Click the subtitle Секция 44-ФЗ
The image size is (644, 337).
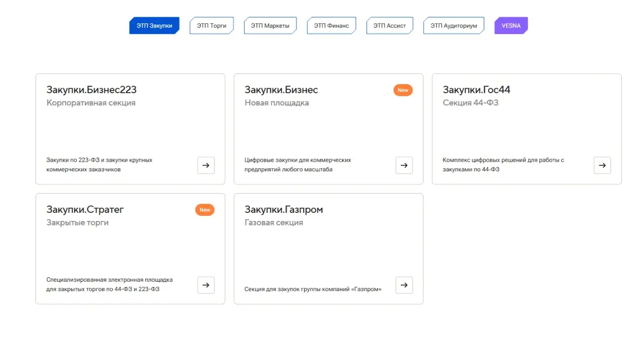click(x=470, y=103)
